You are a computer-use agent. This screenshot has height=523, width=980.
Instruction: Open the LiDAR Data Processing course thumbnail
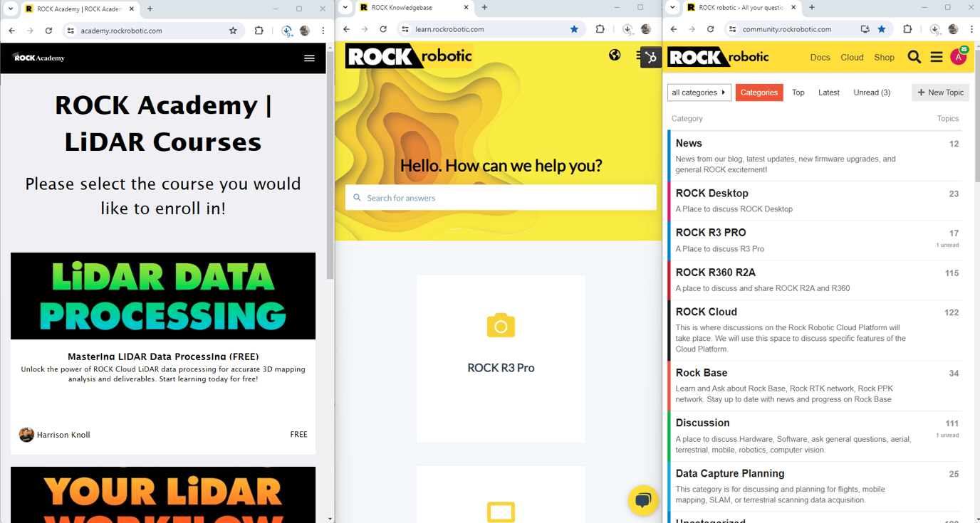tap(163, 296)
